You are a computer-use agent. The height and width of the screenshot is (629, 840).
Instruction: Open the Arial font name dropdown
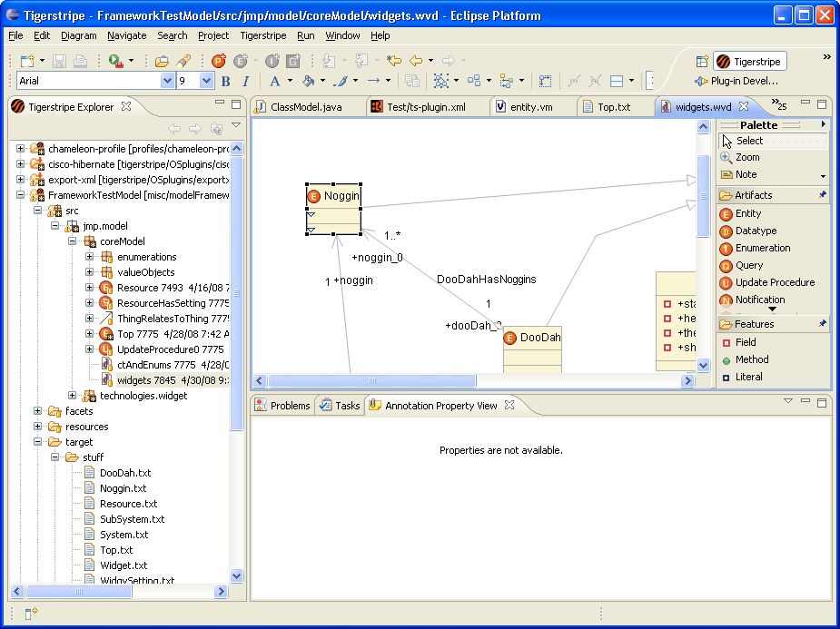167,81
